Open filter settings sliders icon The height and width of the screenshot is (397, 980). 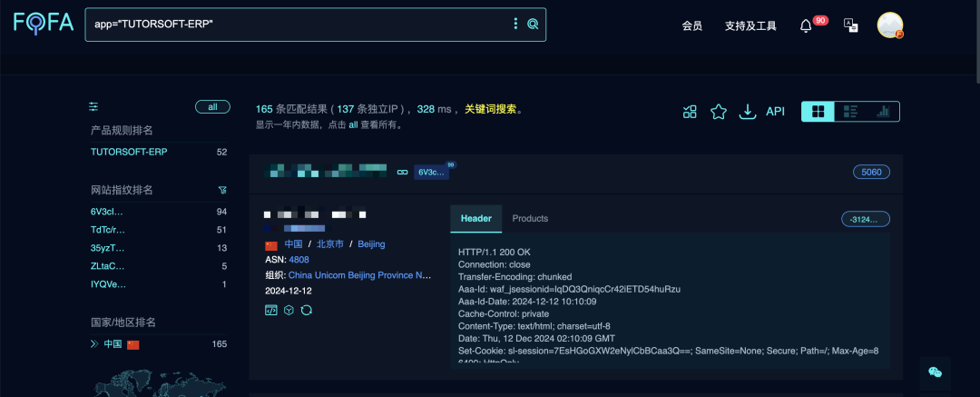click(93, 107)
